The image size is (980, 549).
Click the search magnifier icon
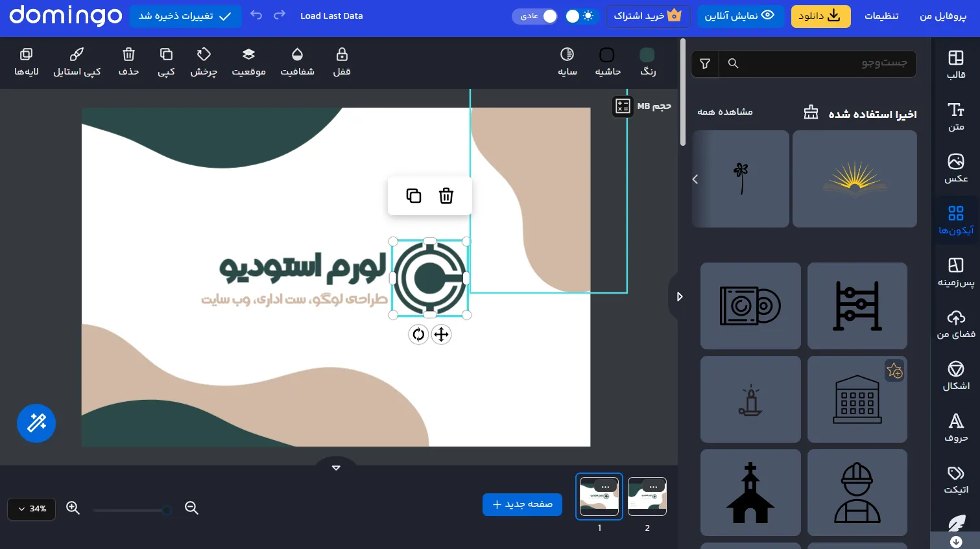[733, 63]
